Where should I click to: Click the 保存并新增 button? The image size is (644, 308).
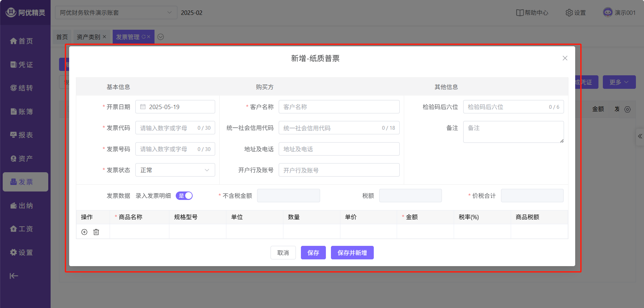(352, 253)
